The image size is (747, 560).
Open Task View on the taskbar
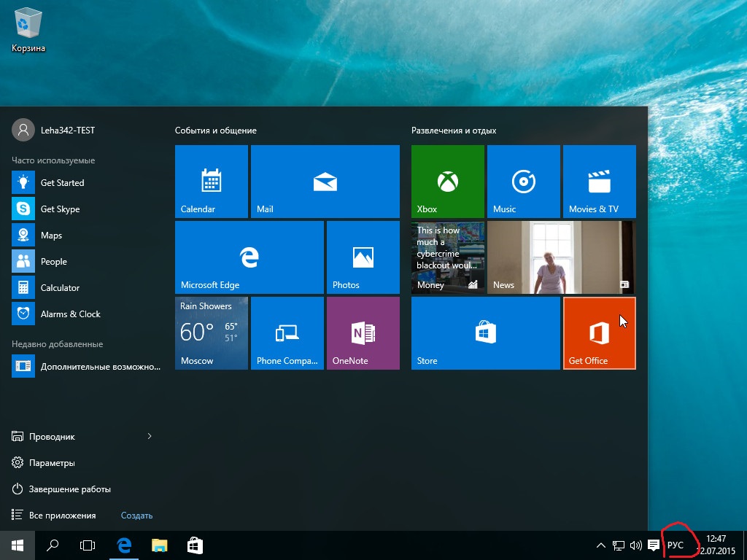coord(88,545)
